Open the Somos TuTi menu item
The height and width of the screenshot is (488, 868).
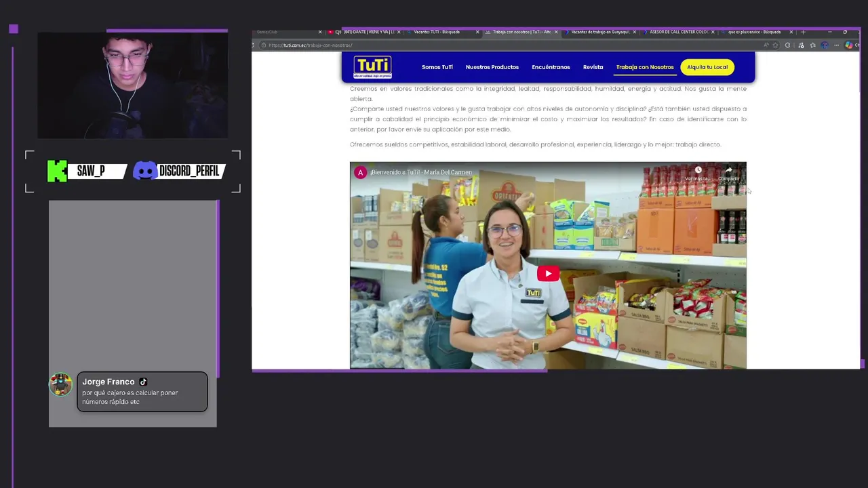pos(437,67)
